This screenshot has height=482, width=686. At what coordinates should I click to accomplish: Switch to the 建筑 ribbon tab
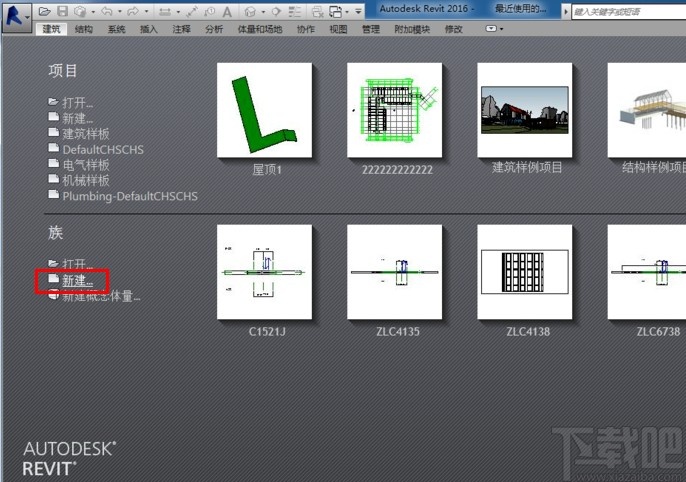pyautogui.click(x=51, y=29)
